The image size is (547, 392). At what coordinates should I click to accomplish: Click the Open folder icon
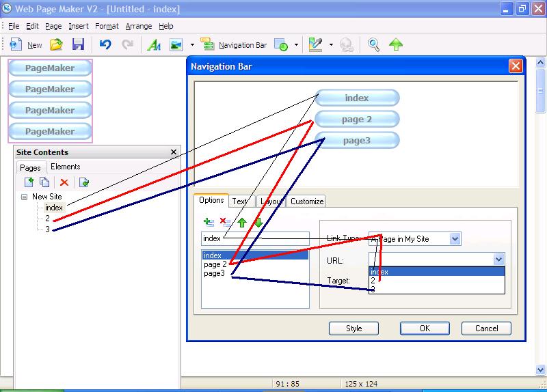pos(56,45)
